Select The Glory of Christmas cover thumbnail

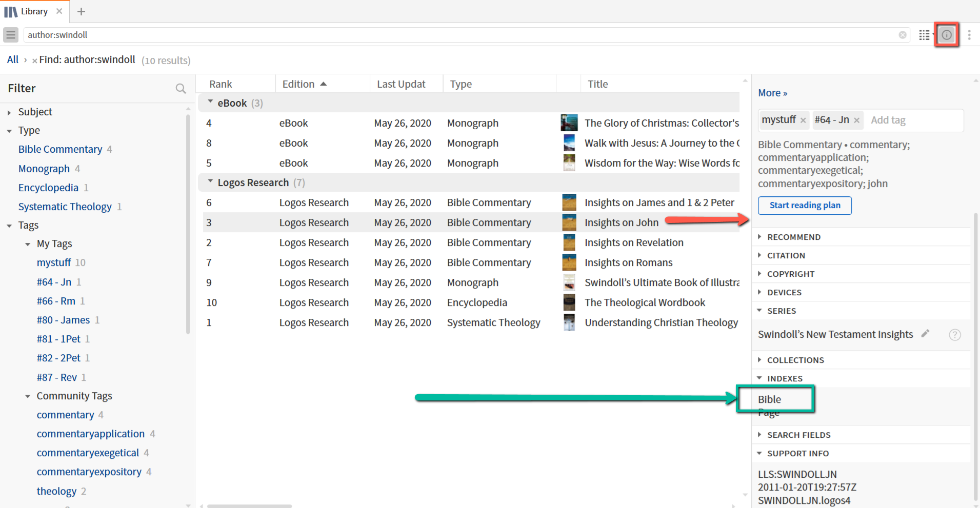point(569,123)
